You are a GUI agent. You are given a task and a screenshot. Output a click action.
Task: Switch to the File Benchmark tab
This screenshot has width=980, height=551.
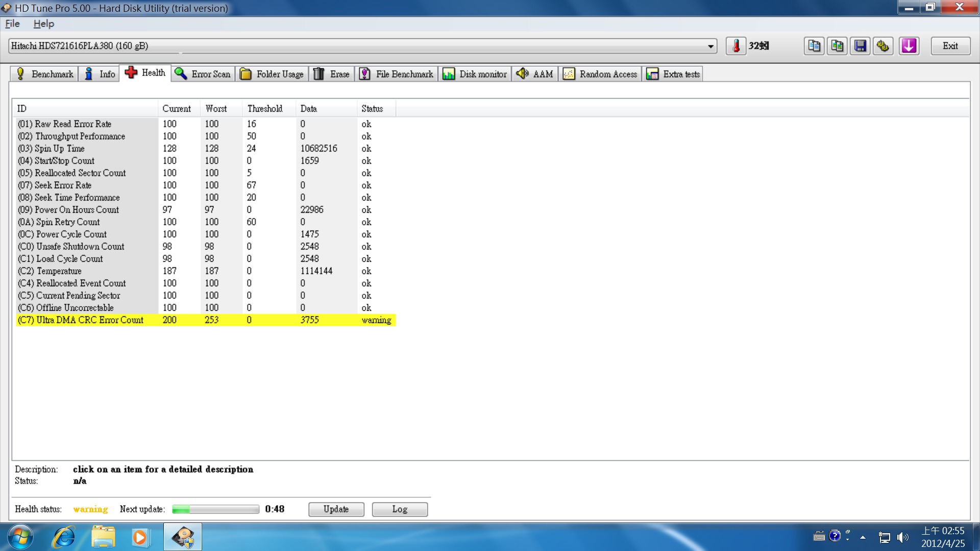coord(396,74)
